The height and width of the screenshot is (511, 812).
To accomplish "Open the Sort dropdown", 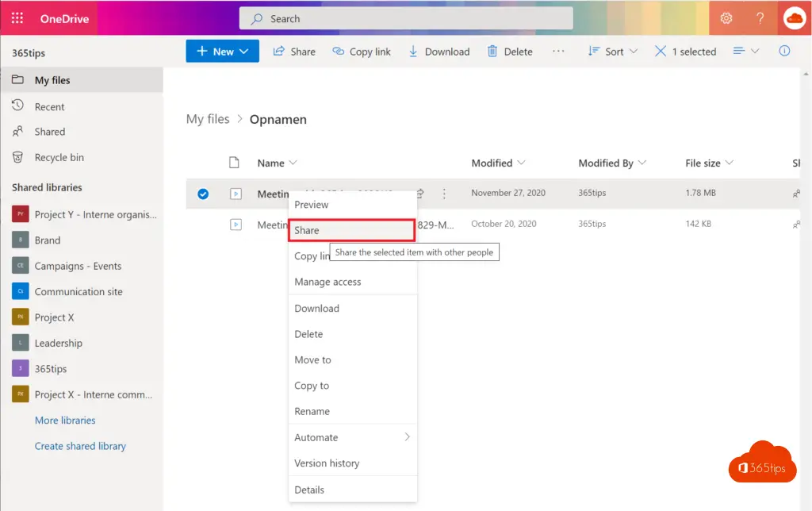I will coord(613,52).
